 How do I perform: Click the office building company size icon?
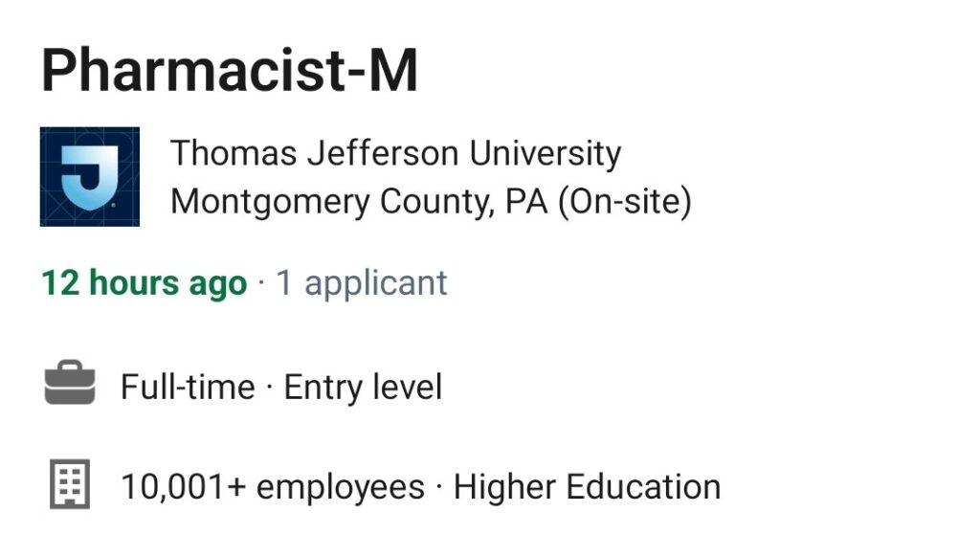coord(69,484)
